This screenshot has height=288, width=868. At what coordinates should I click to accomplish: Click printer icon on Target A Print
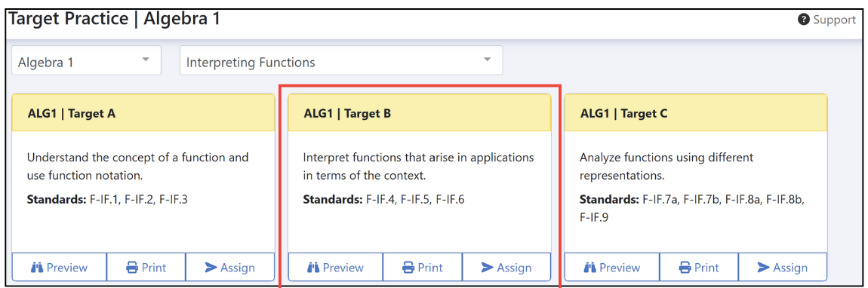coord(132,268)
